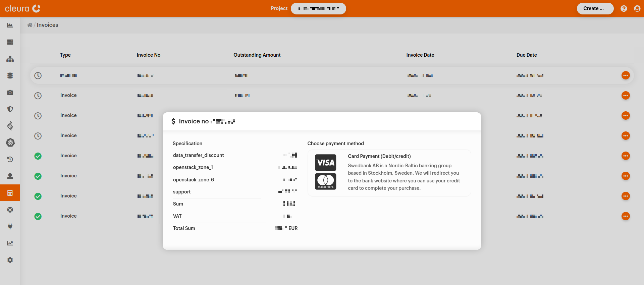Open the camera snapshots sidebar icon
Image resolution: width=644 pixels, height=285 pixels.
click(10, 93)
